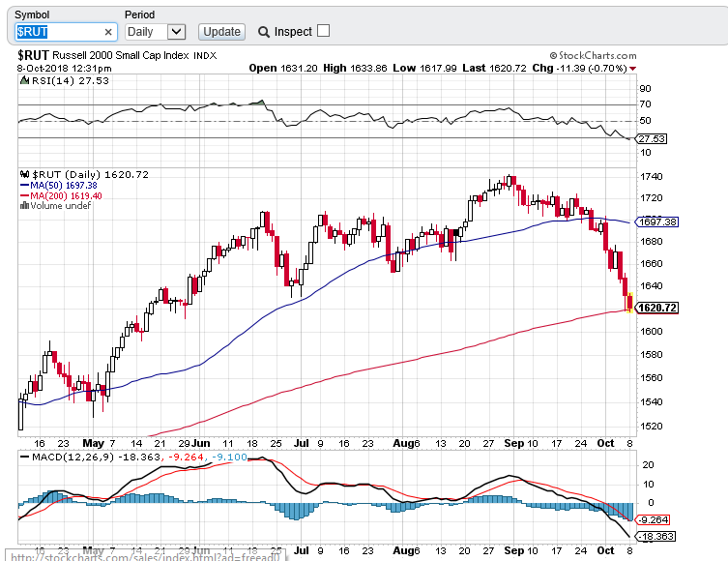Click the stockcharts.com sales link in status bar

pyautogui.click(x=146, y=556)
